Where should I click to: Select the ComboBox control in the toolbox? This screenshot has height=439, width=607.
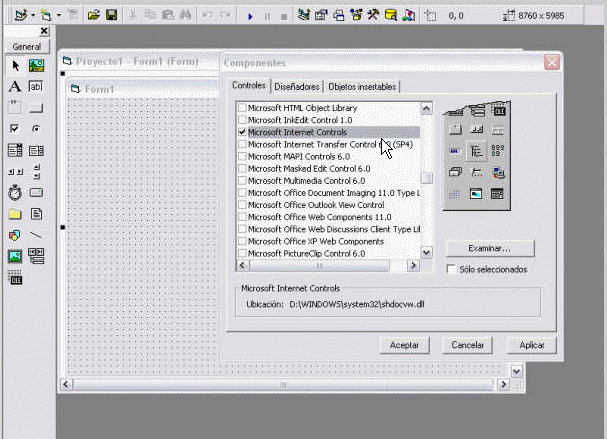15,150
